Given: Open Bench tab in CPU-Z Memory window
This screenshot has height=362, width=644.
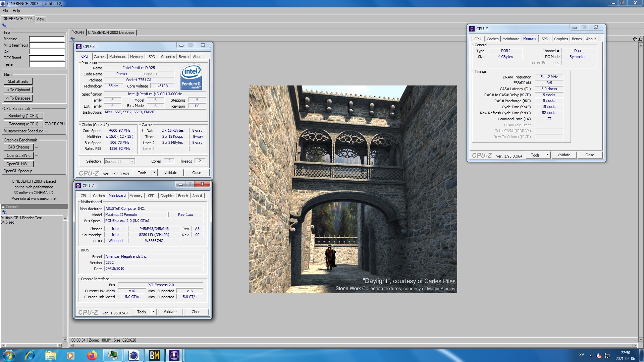Looking at the screenshot, I should tap(577, 39).
